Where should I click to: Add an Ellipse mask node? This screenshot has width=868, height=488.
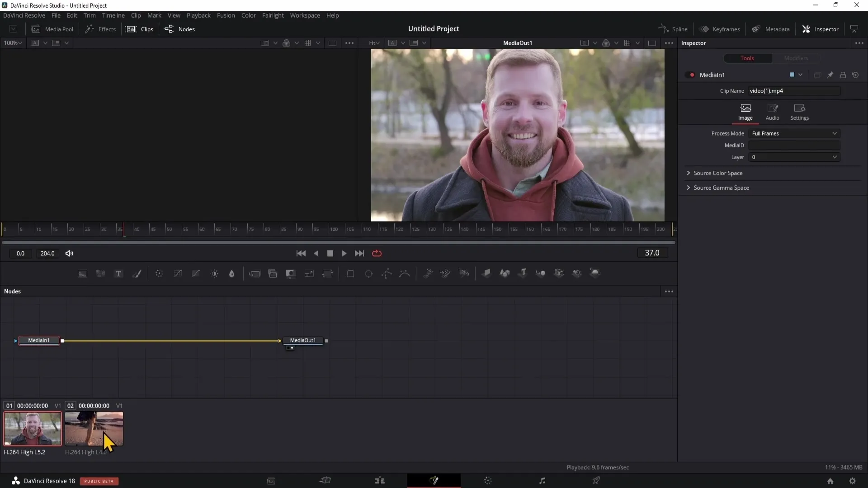(x=368, y=273)
